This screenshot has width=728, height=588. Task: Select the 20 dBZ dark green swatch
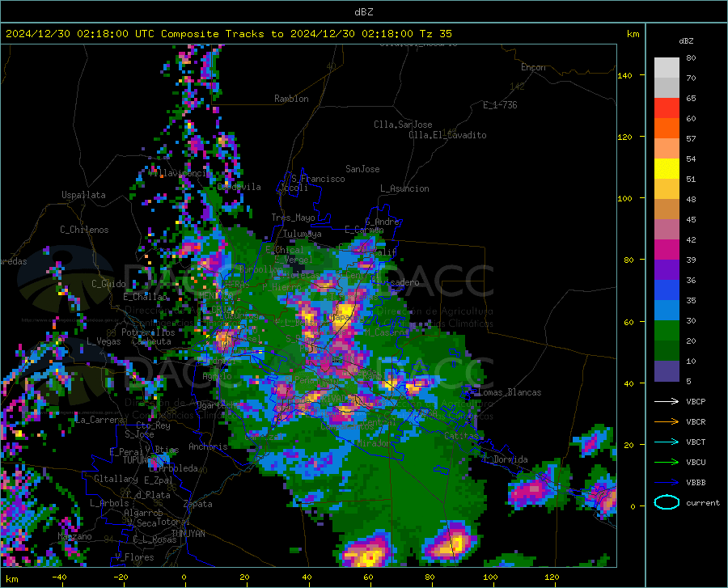(x=667, y=351)
